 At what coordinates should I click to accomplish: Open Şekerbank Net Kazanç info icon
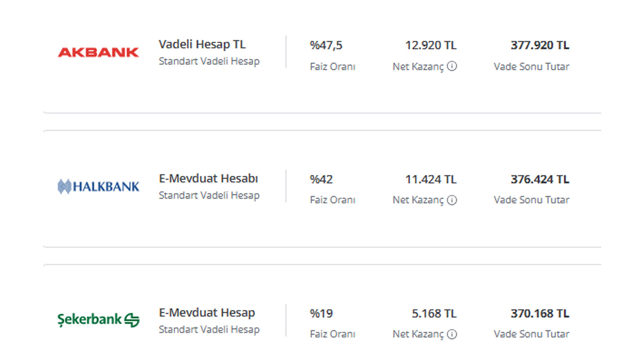[x=452, y=334]
